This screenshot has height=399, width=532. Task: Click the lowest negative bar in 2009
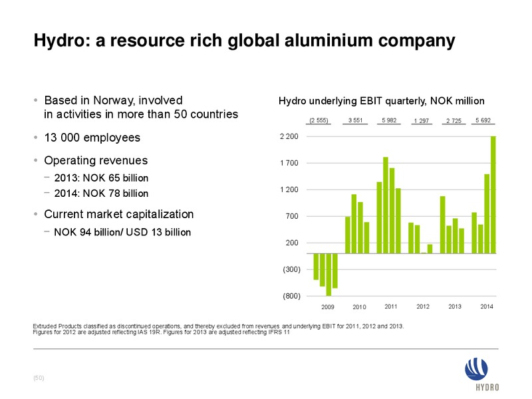tap(329, 275)
